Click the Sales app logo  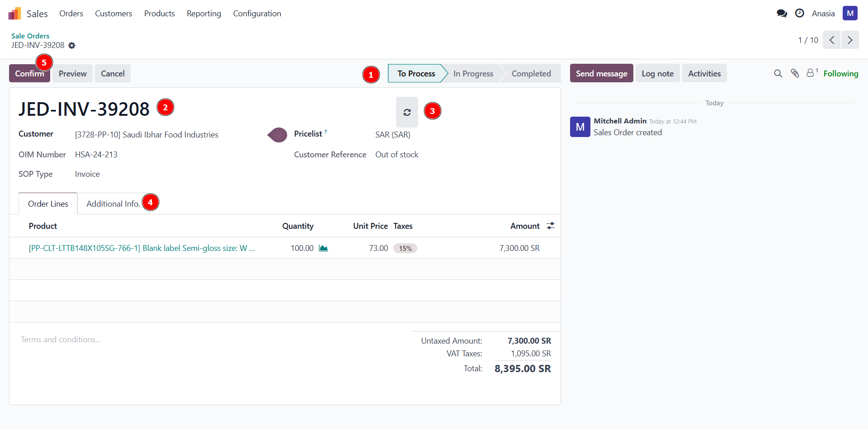(x=15, y=13)
